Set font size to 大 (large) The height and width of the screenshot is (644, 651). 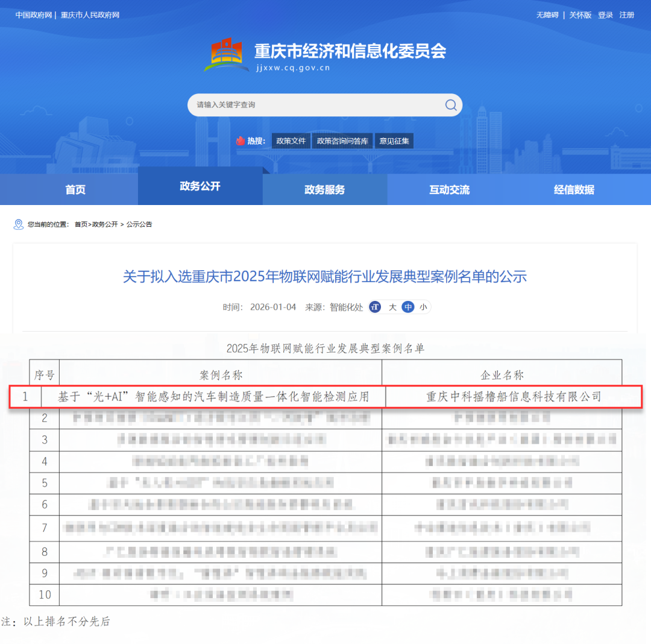point(392,307)
